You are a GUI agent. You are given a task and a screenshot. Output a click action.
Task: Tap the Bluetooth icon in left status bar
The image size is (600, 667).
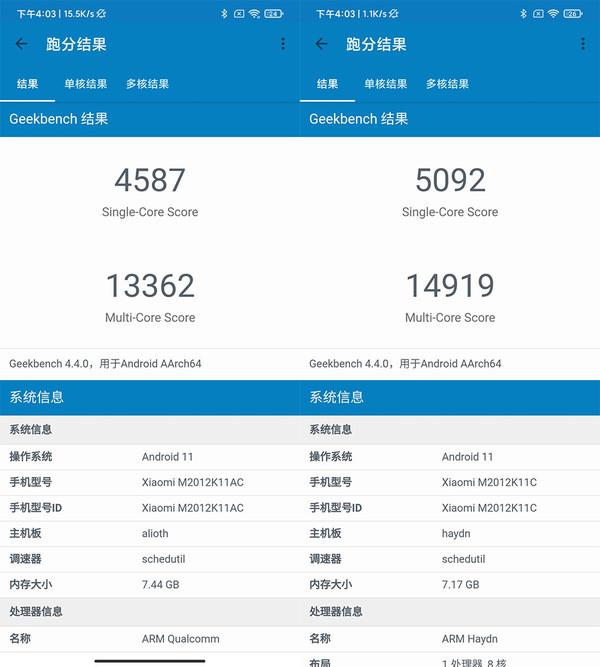[x=224, y=14]
